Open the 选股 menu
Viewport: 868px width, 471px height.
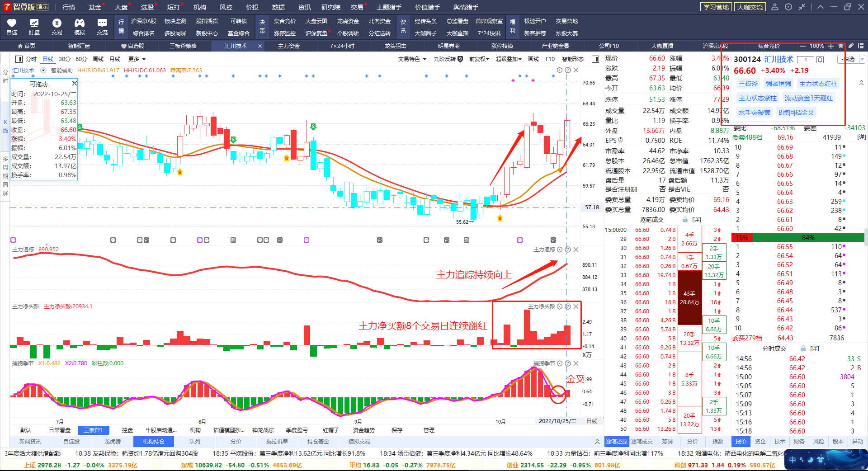(x=147, y=7)
